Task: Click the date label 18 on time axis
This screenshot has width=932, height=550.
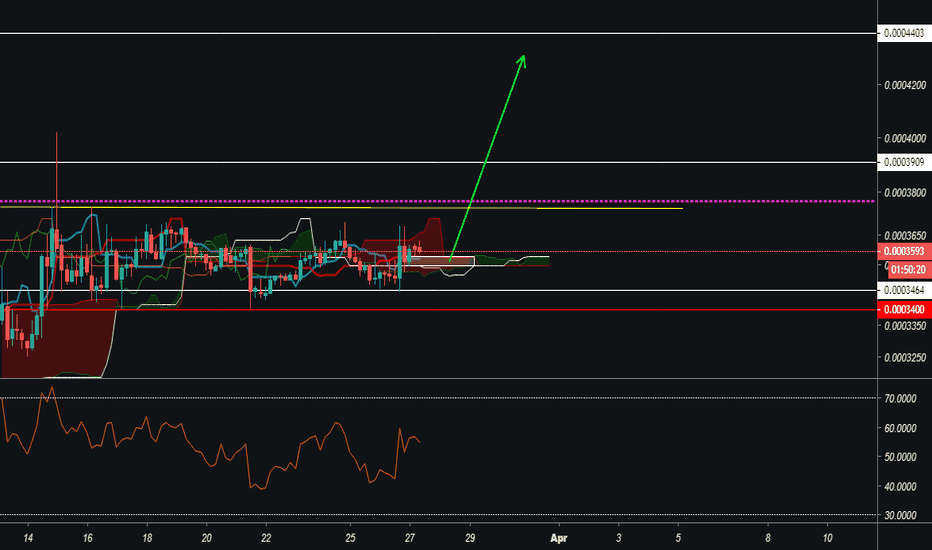Action: [x=147, y=538]
